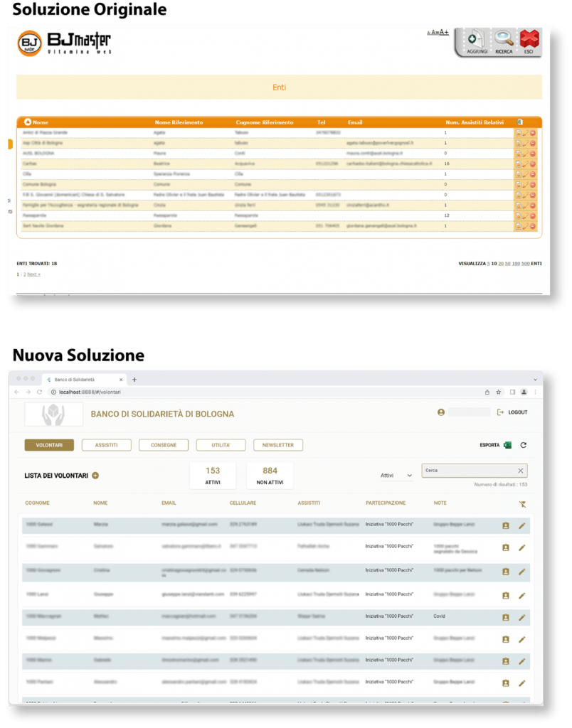Click the refresh icon next to ESPORTA
This screenshot has width=572, height=728.
523,445
